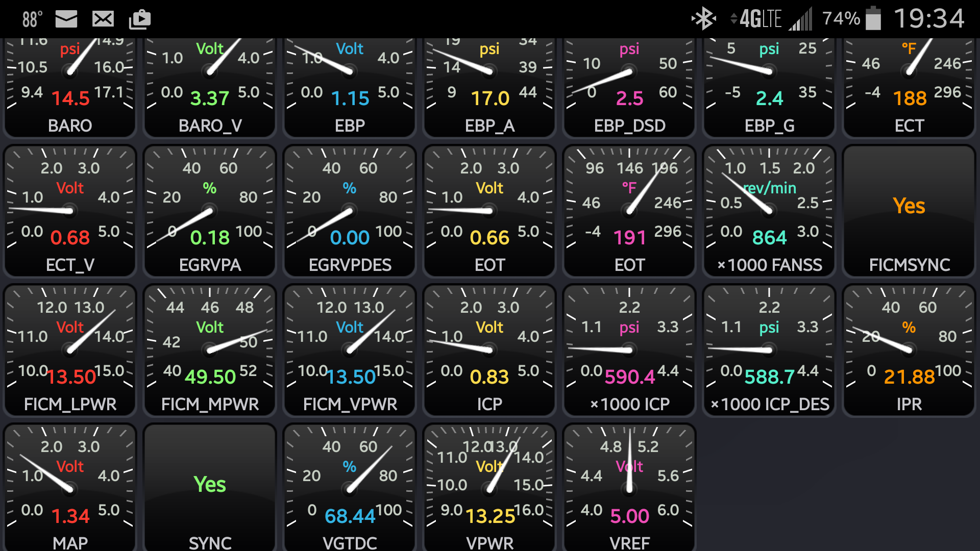The image size is (980, 551).
Task: Tap the 88 degree weather indicator
Action: (x=31, y=19)
